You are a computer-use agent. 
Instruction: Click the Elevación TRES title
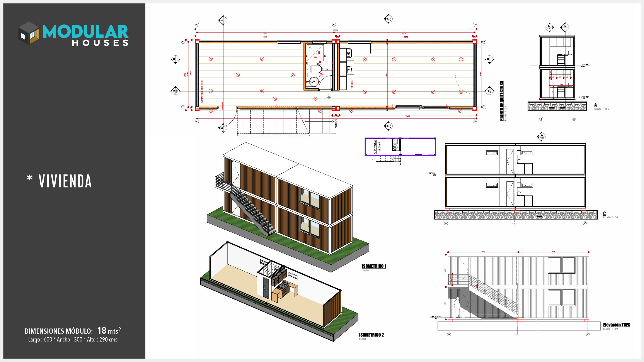pos(616,325)
